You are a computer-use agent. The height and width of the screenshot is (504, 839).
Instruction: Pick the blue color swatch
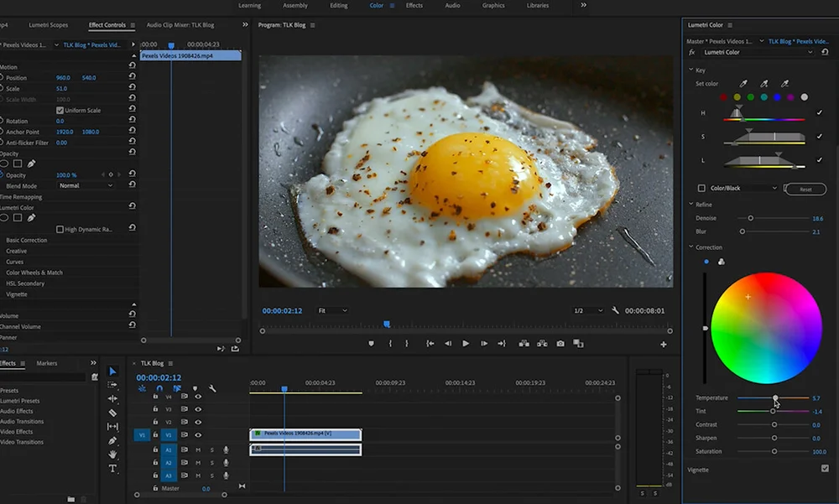[777, 97]
